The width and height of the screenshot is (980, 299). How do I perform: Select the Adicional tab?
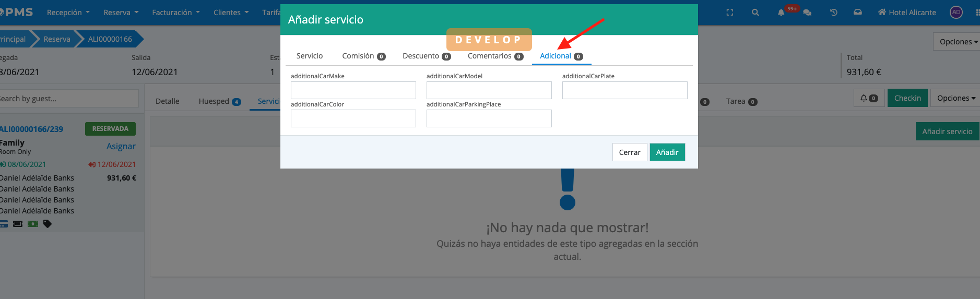click(561, 56)
